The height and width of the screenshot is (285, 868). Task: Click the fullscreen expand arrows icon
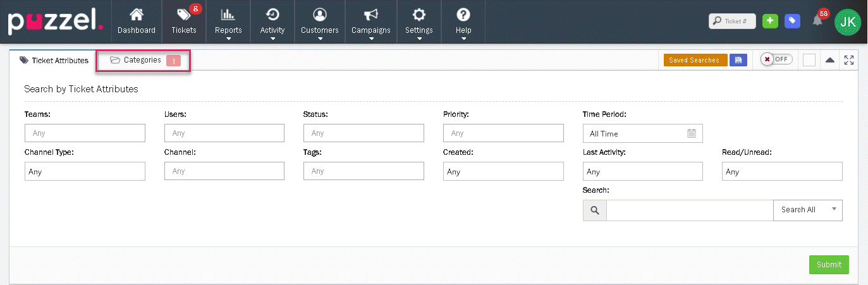tap(848, 60)
